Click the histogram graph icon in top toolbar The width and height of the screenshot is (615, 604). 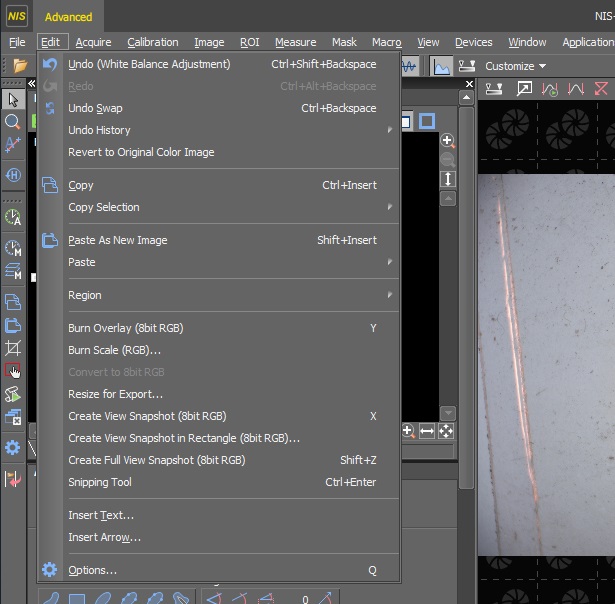441,66
